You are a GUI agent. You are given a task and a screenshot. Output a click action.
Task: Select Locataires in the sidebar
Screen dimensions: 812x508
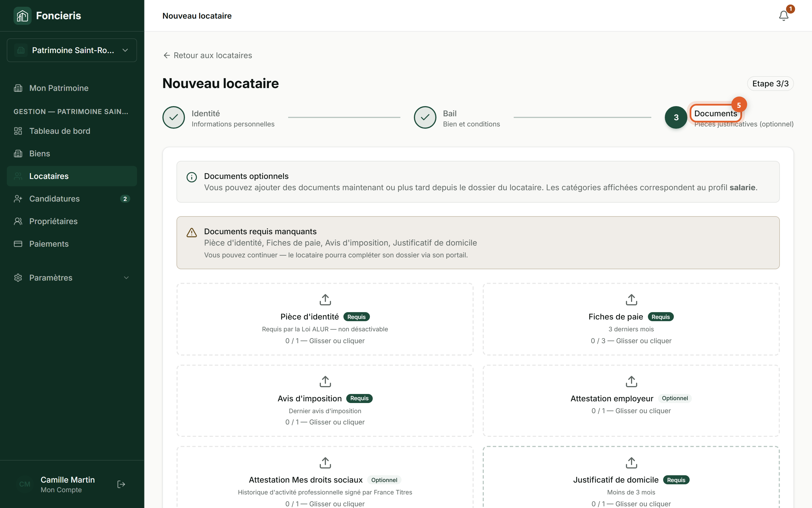coord(72,176)
